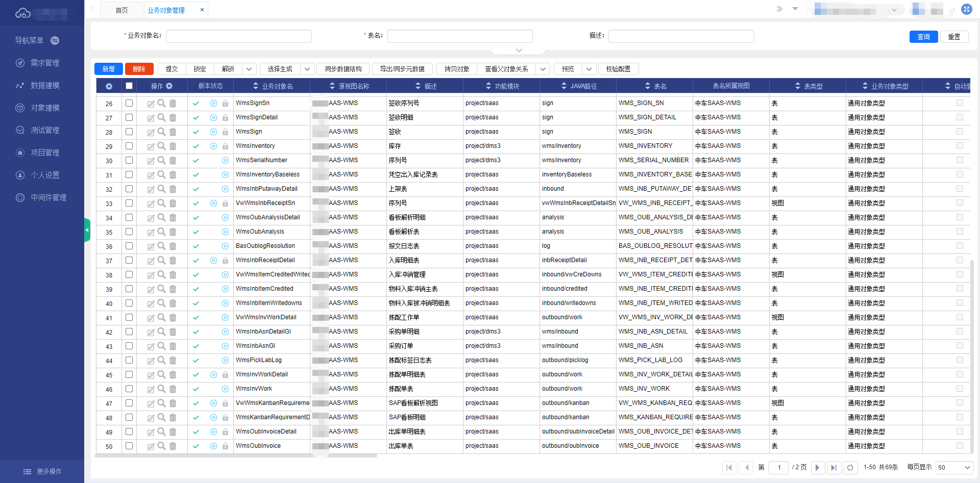Click the refresh button in pagination bar
Image resolution: width=980 pixels, height=483 pixels.
850,467
